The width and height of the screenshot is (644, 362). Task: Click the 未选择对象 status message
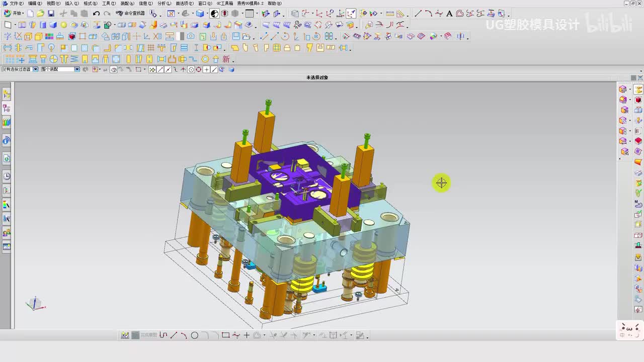point(317,77)
